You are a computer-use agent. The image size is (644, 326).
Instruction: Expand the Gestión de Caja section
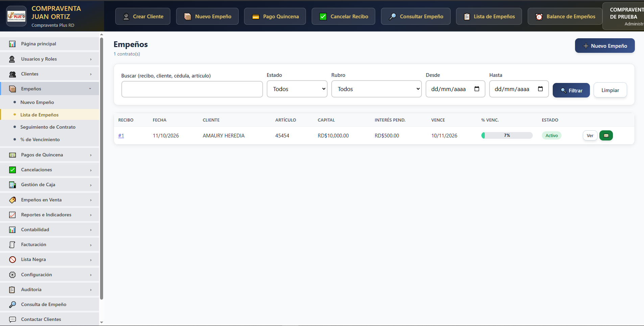pyautogui.click(x=50, y=185)
